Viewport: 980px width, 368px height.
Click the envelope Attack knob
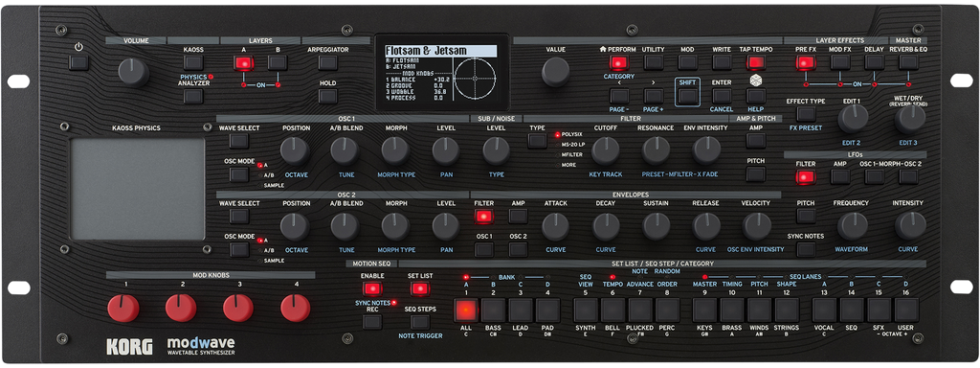556,226
